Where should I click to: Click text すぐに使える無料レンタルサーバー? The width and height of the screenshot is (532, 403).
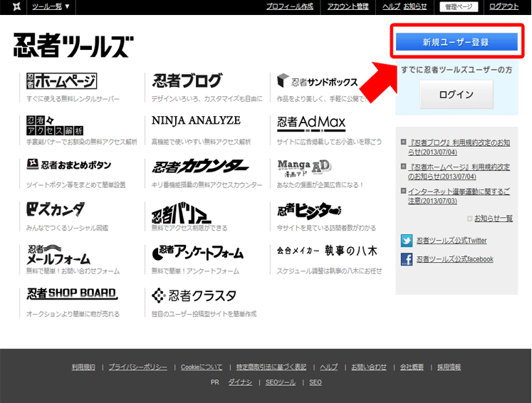73,99
